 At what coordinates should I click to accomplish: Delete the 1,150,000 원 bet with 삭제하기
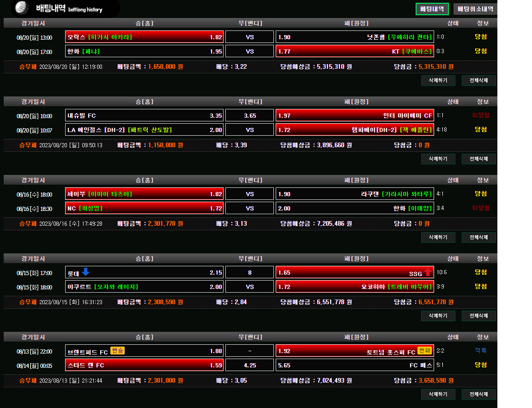tap(438, 159)
